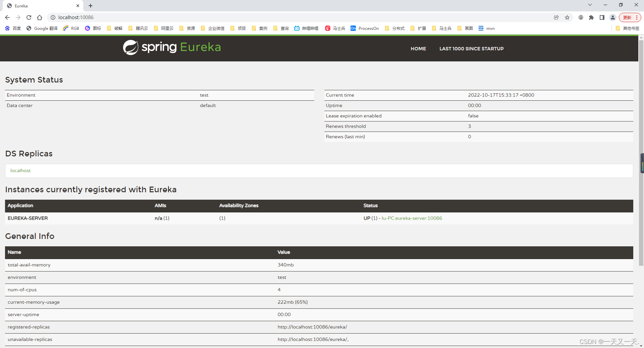Toggle the browser side panel icon

602,17
